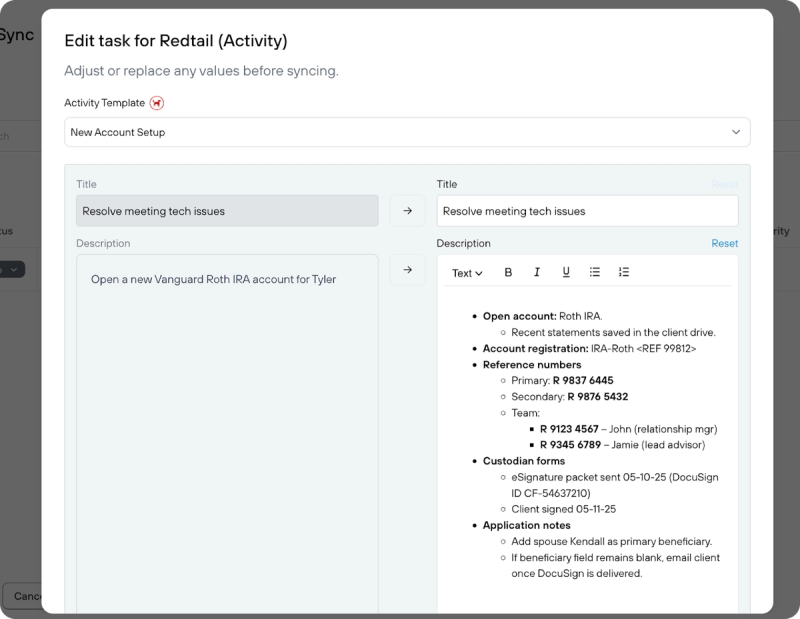Click the arrow button between the Title fields
800x619 pixels.
(x=407, y=211)
